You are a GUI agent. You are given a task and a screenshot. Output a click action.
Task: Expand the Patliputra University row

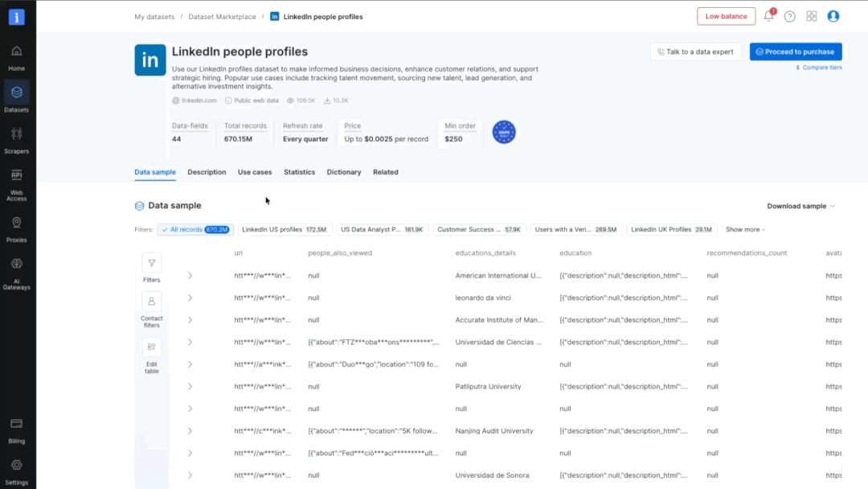pyautogui.click(x=190, y=387)
